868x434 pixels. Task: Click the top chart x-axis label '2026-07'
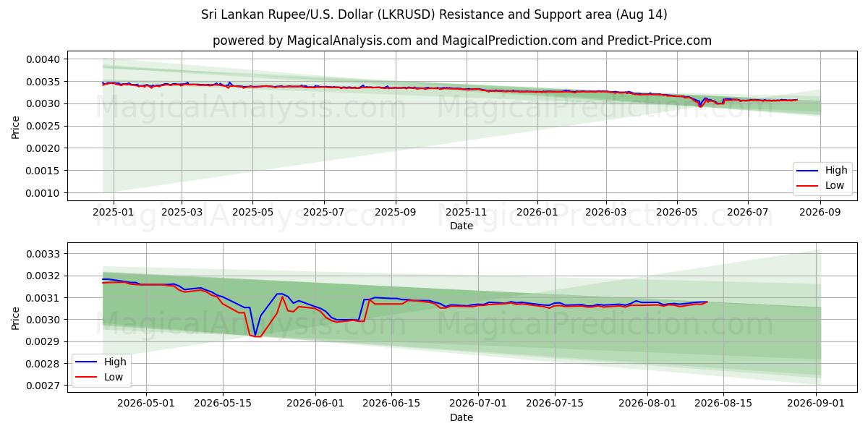(x=747, y=213)
